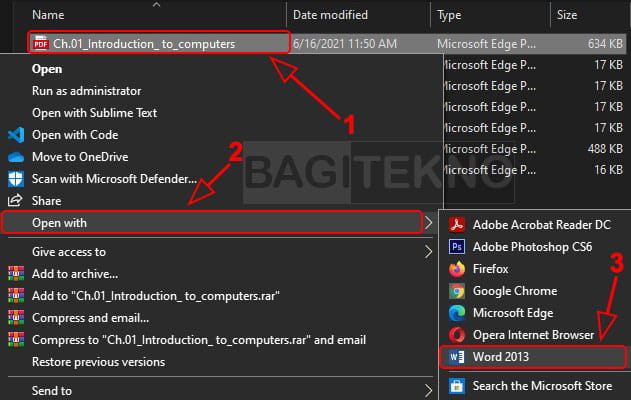The image size is (631, 400).
Task: Click the 16 KB size cell
Action: tap(608, 170)
